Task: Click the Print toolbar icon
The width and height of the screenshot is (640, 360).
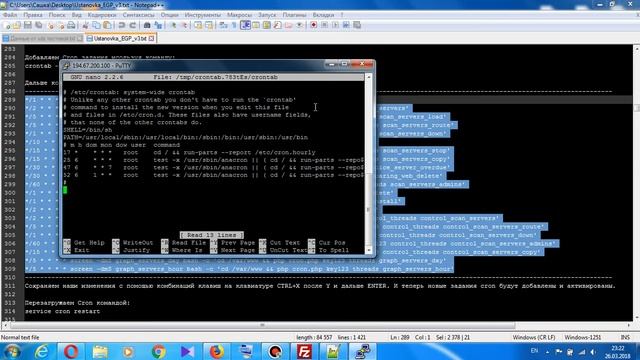Action: click(71, 25)
